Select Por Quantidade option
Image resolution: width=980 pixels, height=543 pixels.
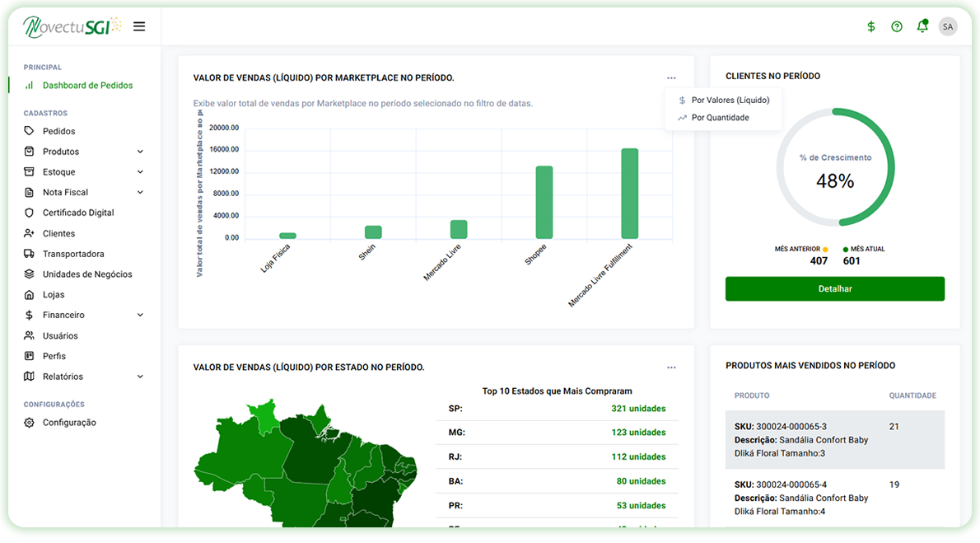[x=720, y=118]
